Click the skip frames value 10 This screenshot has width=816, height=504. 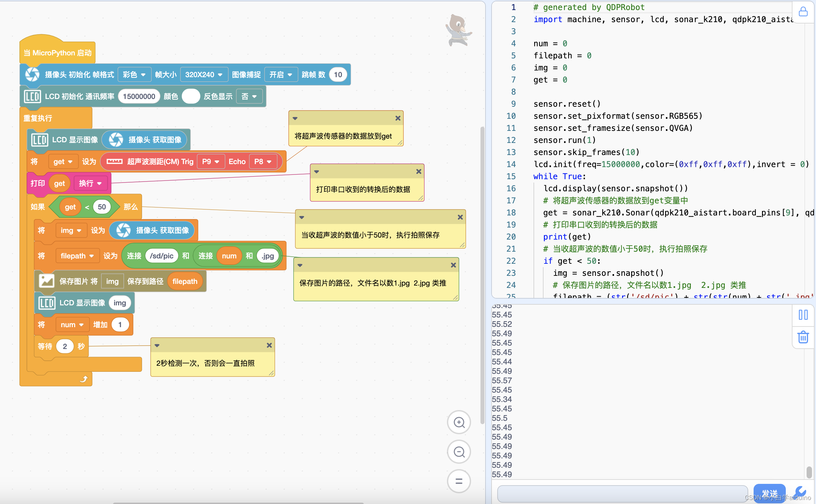[x=338, y=74]
